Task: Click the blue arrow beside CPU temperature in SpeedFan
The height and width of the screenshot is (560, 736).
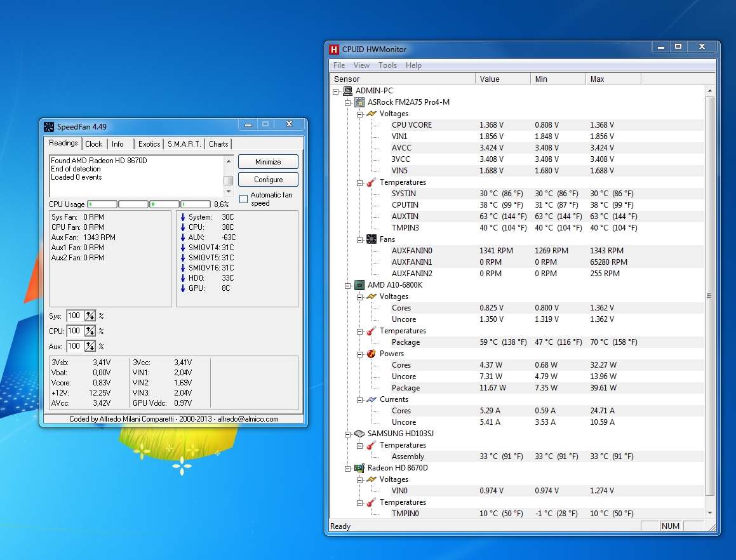Action: pos(183,227)
